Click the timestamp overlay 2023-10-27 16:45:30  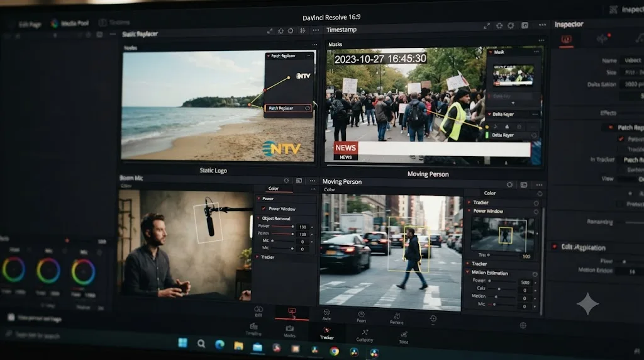pyautogui.click(x=380, y=59)
